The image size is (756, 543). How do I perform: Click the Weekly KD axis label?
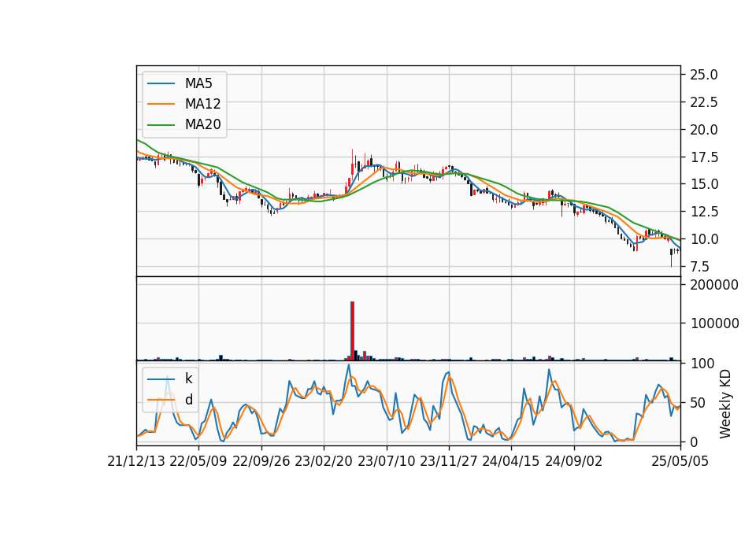(x=725, y=404)
